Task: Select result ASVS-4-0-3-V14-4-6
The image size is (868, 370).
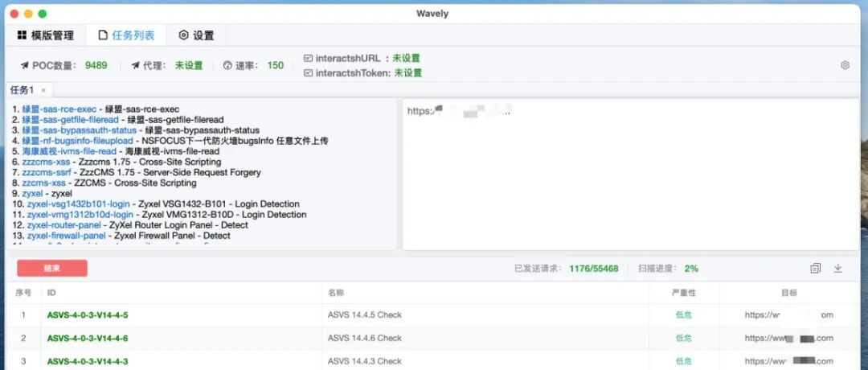Action: [x=88, y=338]
